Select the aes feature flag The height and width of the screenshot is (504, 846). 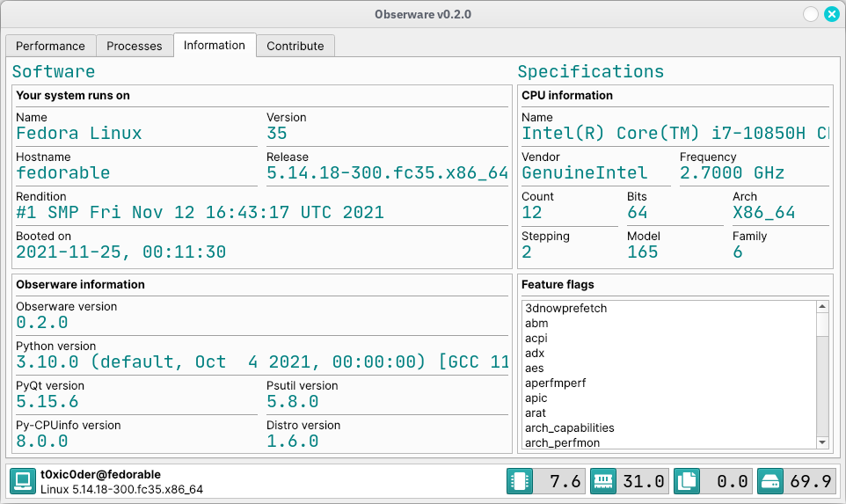click(669, 368)
